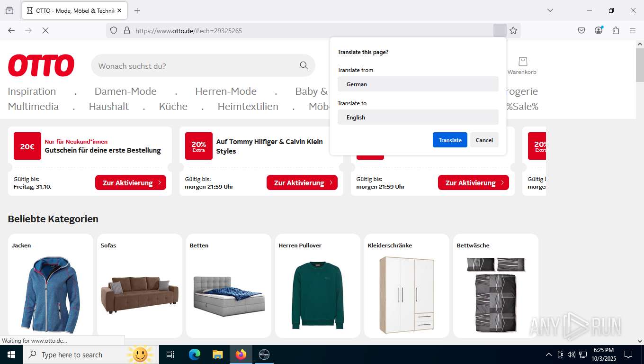The width and height of the screenshot is (644, 364).
Task: Click the address bar URL
Action: [188, 31]
